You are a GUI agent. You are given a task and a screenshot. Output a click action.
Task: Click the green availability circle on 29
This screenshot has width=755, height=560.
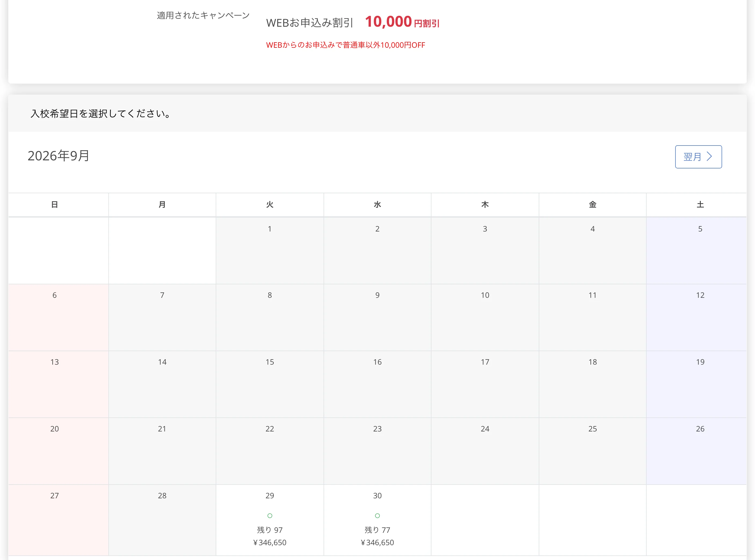[270, 516]
